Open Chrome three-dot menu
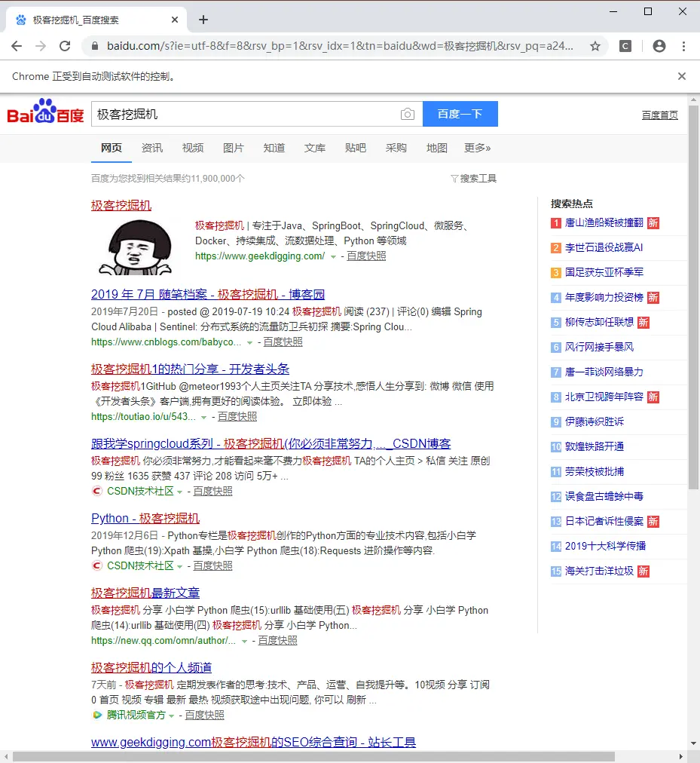 click(x=683, y=46)
